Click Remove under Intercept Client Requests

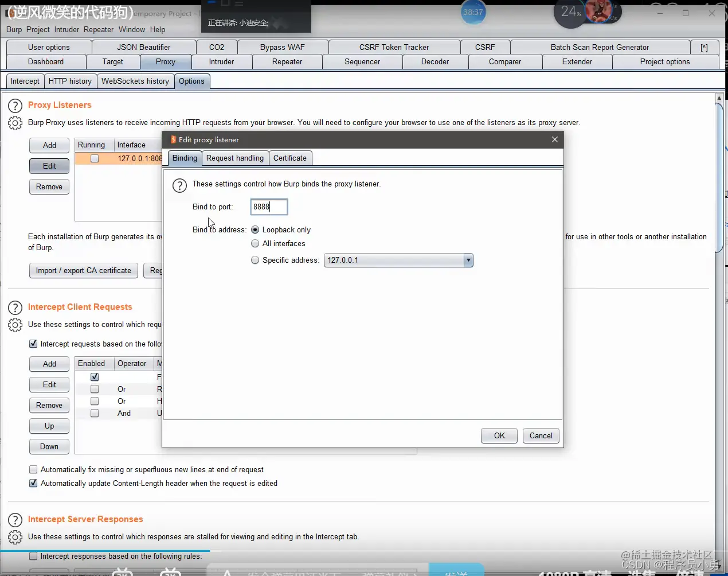tap(49, 405)
